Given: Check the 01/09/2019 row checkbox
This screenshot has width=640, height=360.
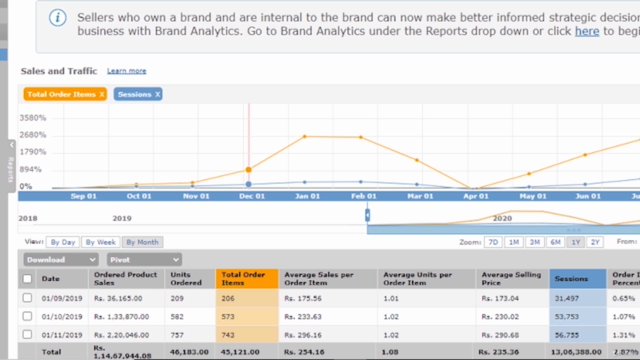Looking at the screenshot, I should [x=27, y=298].
